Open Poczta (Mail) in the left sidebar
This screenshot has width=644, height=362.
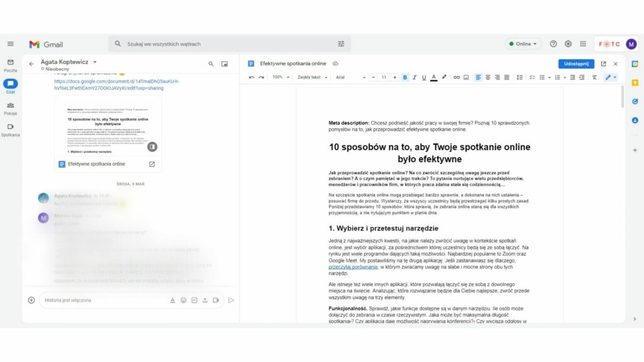pyautogui.click(x=10, y=65)
